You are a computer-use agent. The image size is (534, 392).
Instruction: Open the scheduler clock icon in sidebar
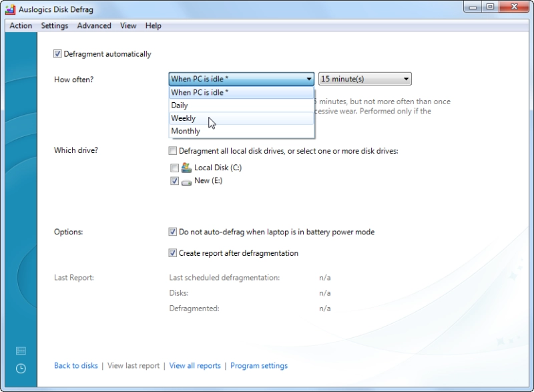21,369
